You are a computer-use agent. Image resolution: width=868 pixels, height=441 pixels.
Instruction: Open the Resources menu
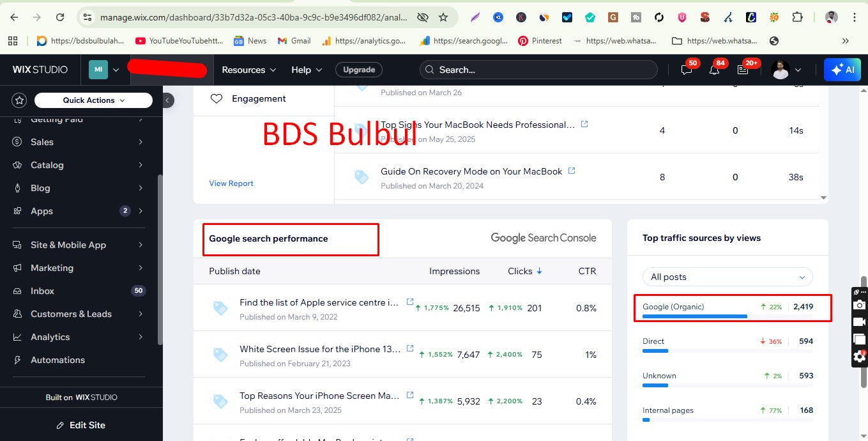248,70
